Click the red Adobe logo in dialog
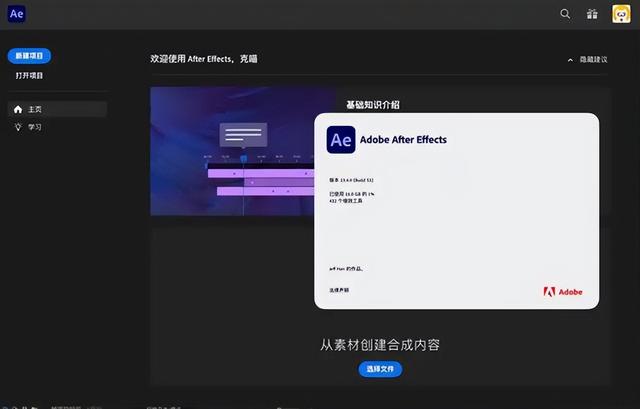The height and width of the screenshot is (409, 640). [x=563, y=292]
